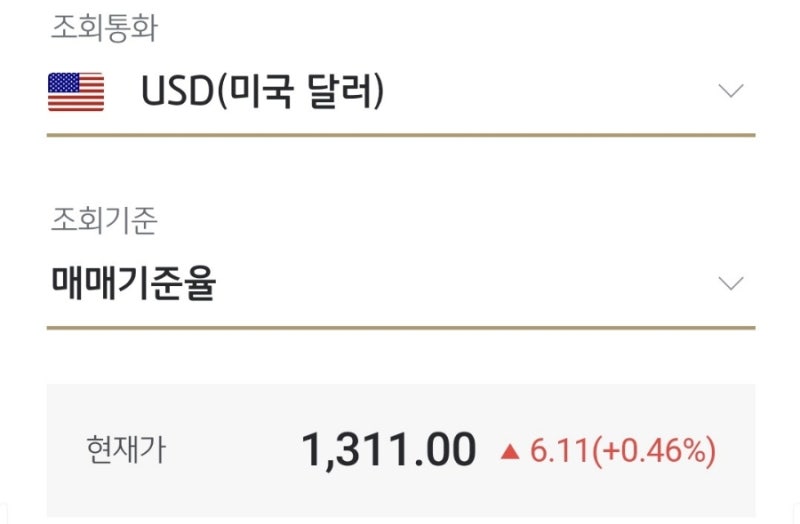Screen dimensions: 800x524
Task: Click the USD text beside the flag
Action: point(177,91)
